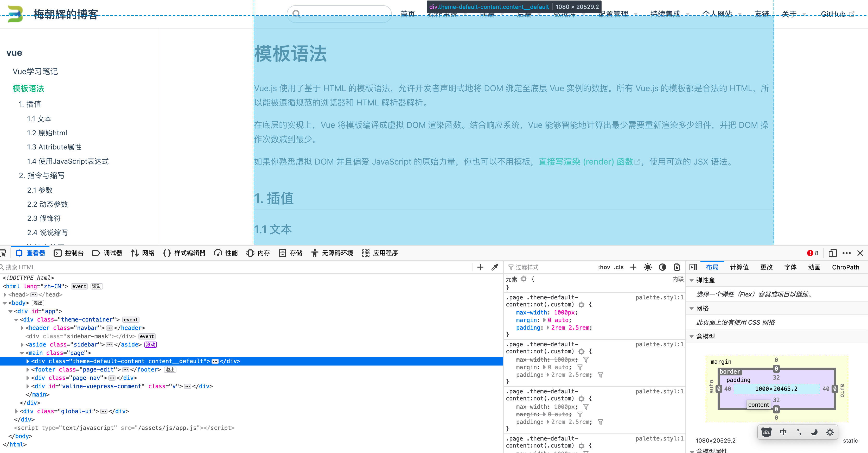
Task: Toggle IME moon night mode icon
Action: (814, 432)
